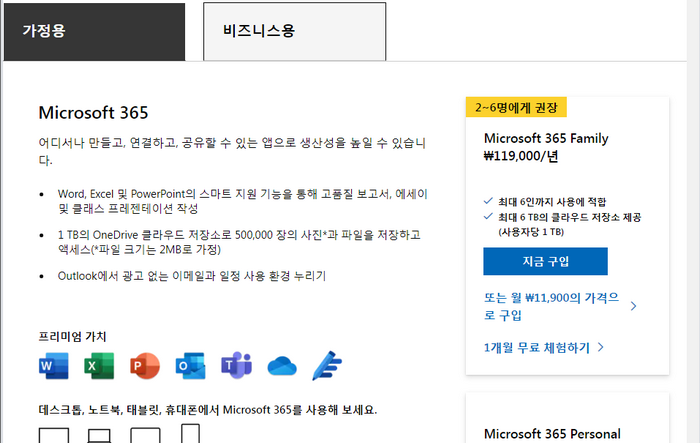Click the Microsoft 365 Personal title

pyautogui.click(x=552, y=434)
